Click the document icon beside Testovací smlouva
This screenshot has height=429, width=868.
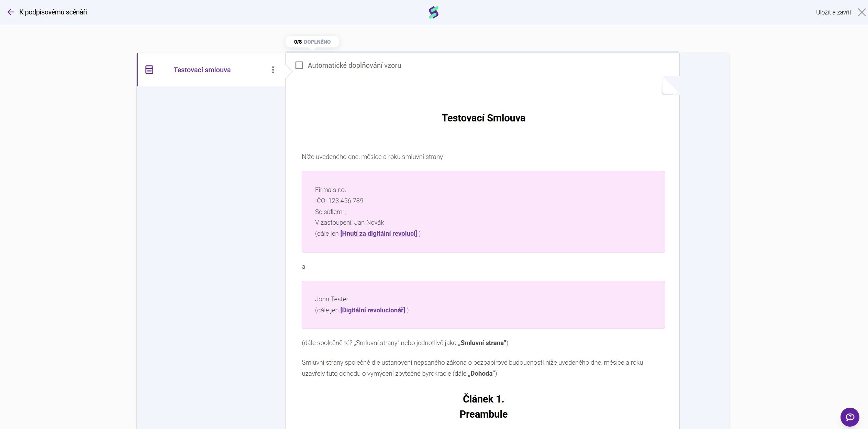click(x=149, y=70)
